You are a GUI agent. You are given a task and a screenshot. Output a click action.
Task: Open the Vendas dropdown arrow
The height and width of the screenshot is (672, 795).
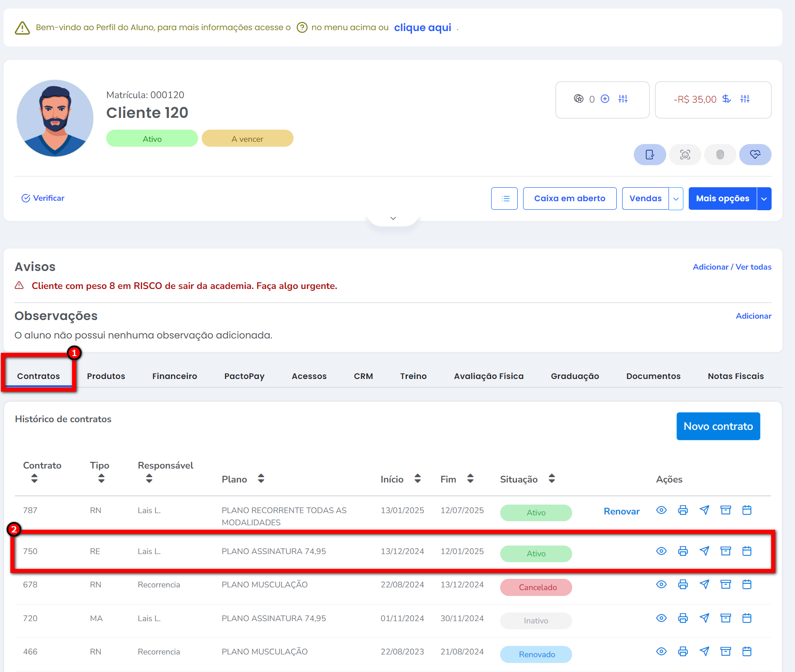click(x=676, y=199)
